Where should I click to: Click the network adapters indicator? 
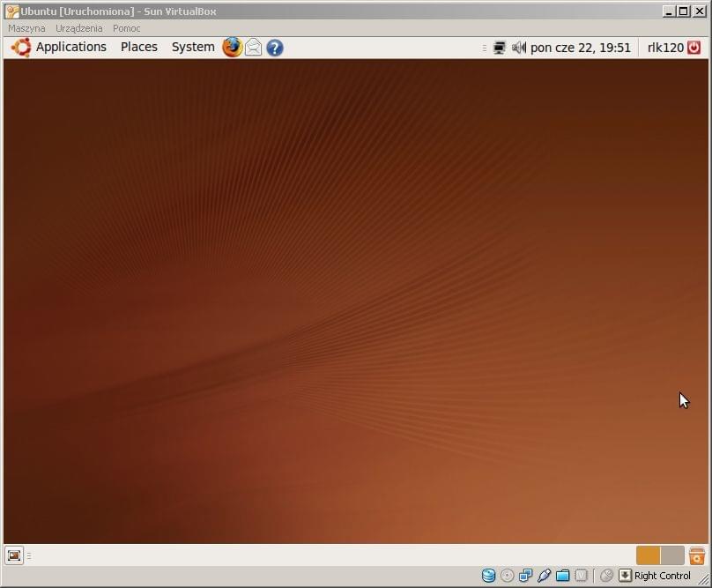[x=525, y=576]
